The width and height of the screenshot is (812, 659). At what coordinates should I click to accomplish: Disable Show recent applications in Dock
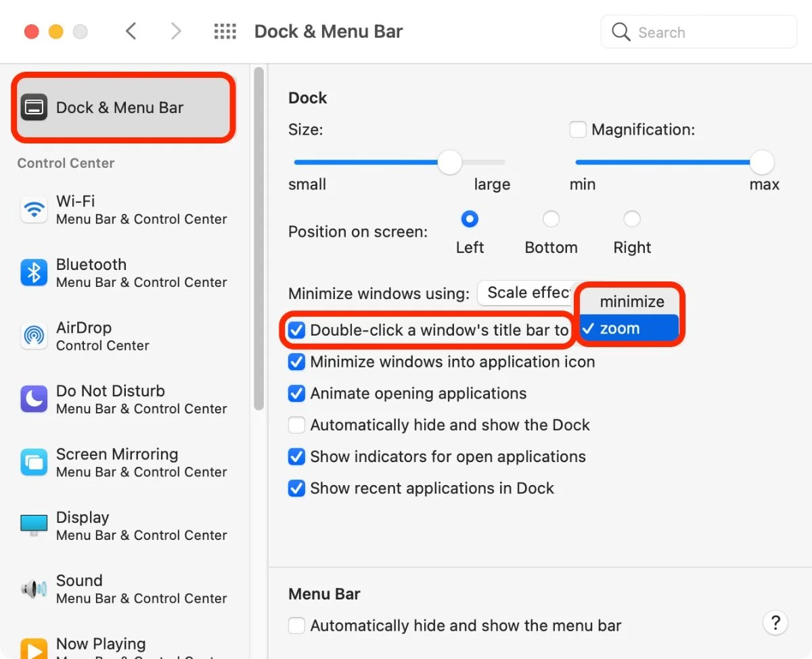(x=296, y=488)
